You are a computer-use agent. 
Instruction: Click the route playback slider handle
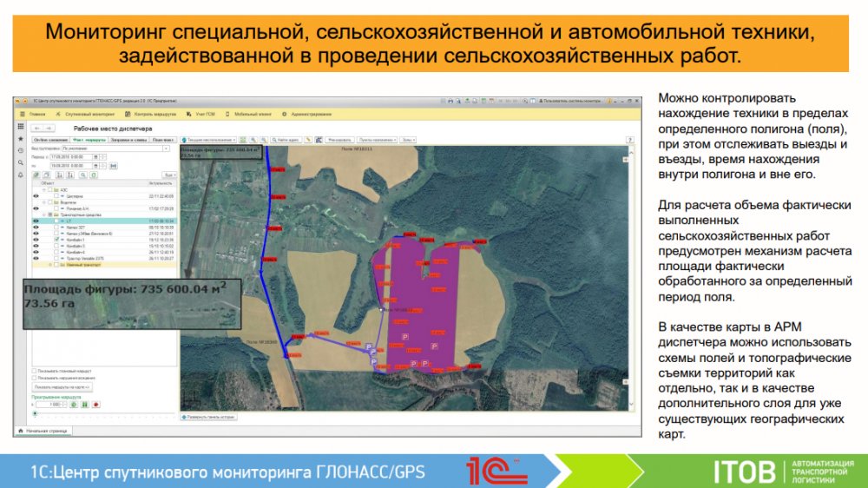coord(35,413)
